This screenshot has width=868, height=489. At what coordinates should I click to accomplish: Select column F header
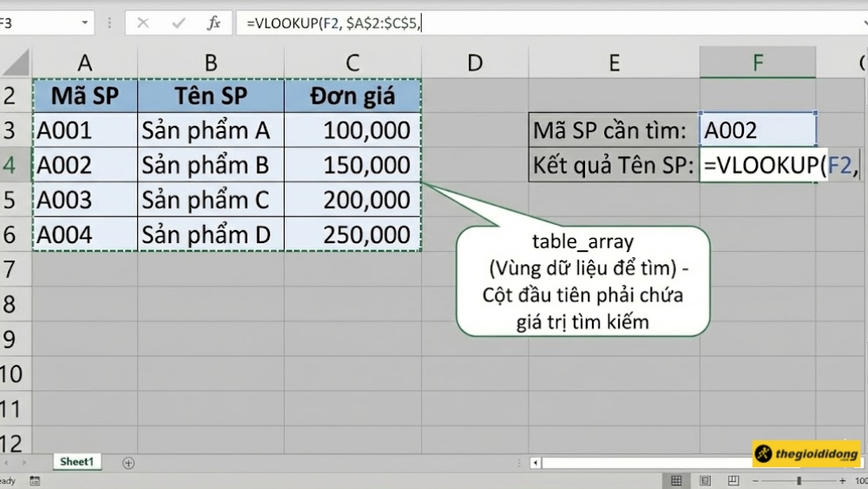758,63
